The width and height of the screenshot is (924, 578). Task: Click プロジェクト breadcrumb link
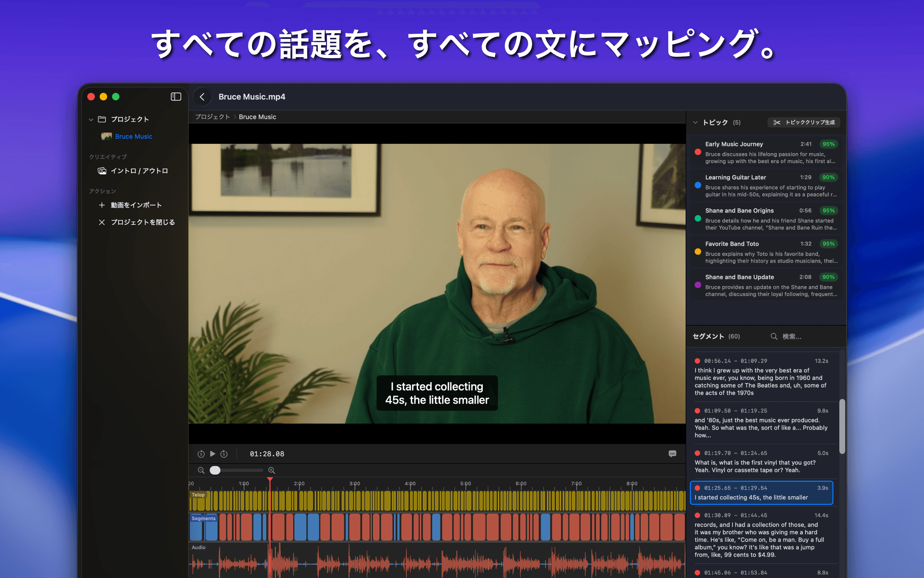click(212, 117)
